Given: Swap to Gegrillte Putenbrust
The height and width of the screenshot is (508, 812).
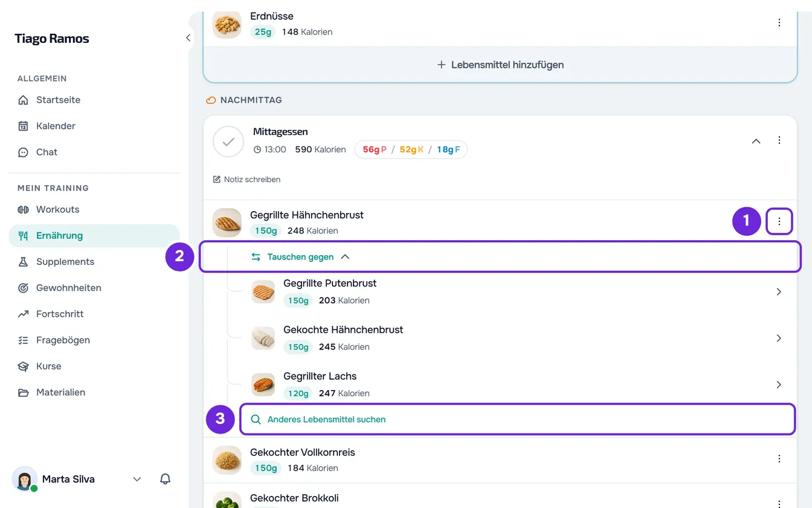Looking at the screenshot, I should coord(517,291).
